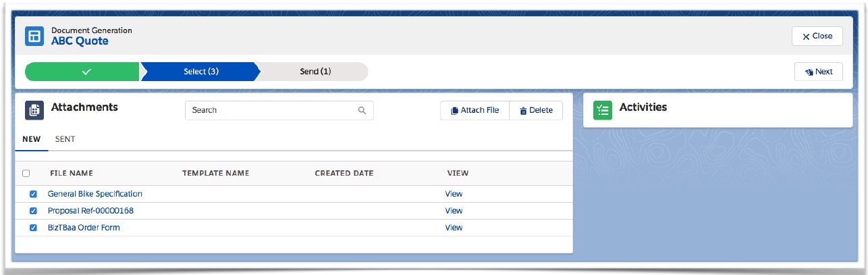This screenshot has width=868, height=275.
Task: Uncheck General Bike Specification checkbox
Action: point(33,194)
